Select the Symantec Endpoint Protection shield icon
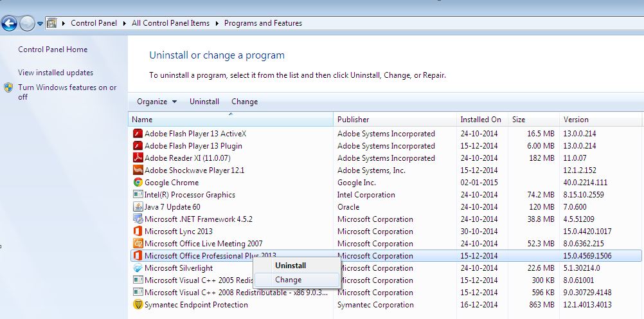Screen dimensions: 644x319 [138, 305]
